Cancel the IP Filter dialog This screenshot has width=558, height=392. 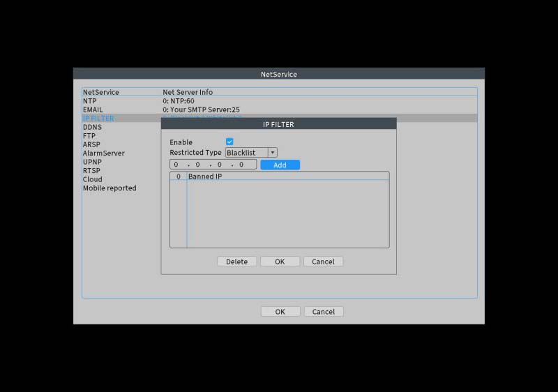click(x=323, y=262)
